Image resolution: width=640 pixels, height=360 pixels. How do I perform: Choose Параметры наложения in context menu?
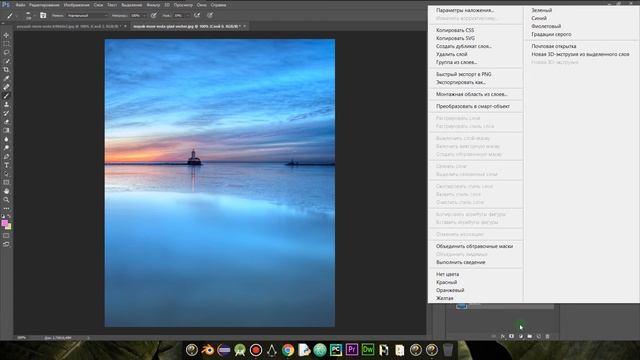(464, 10)
